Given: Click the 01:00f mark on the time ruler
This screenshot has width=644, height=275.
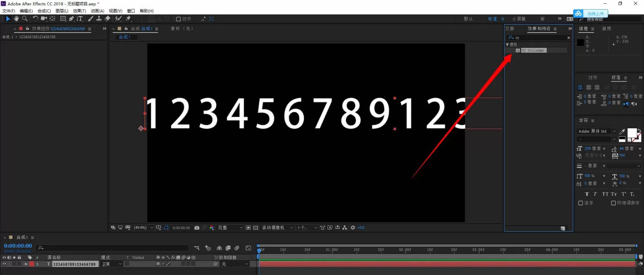Looking at the screenshot, I should pyautogui.click(x=332, y=250).
